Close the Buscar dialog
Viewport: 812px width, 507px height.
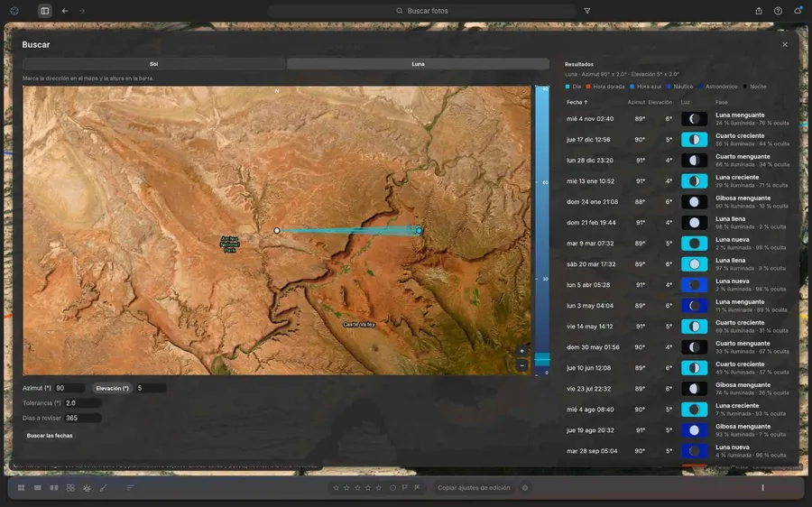click(x=785, y=44)
